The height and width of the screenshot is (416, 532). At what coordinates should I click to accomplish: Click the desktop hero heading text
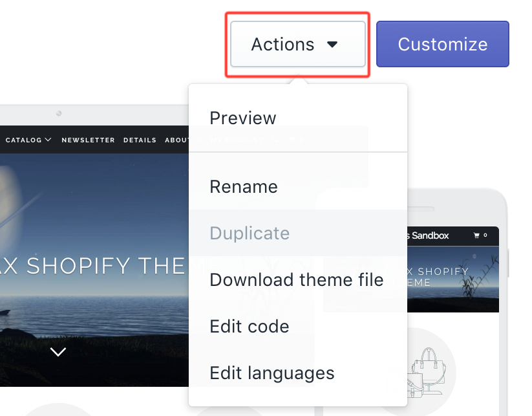click(90, 265)
